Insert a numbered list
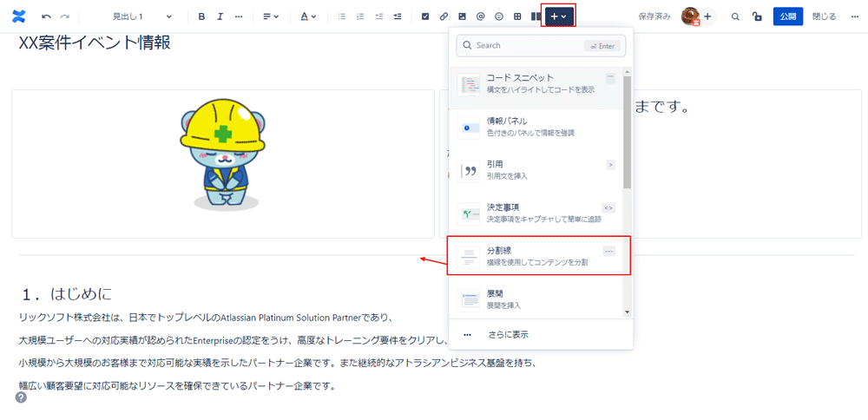Screen dimensions: 868x420 pos(360,16)
